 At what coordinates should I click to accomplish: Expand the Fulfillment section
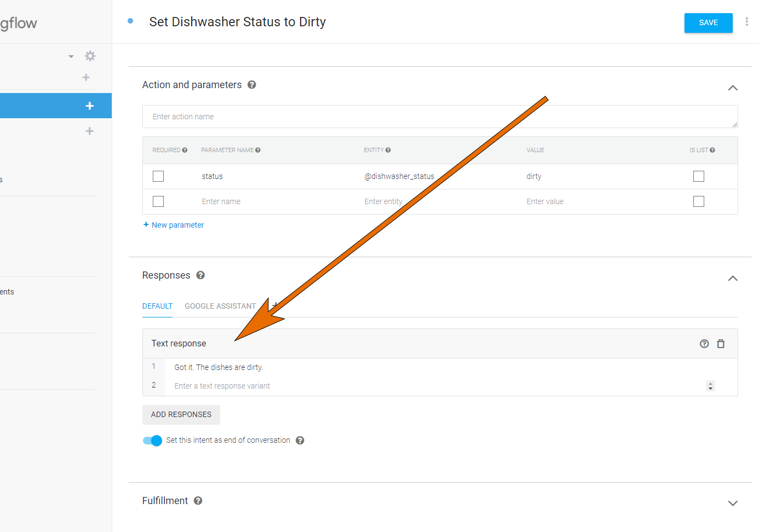733,504
